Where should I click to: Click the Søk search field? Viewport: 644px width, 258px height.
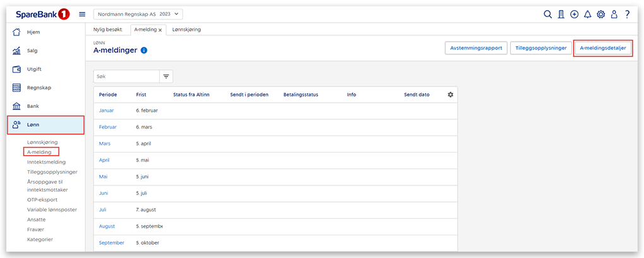point(124,76)
